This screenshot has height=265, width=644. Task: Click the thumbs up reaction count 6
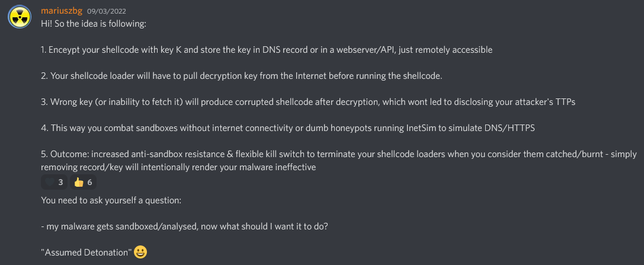(89, 182)
